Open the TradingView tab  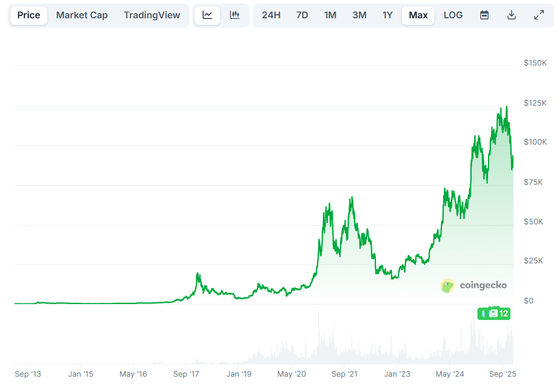[152, 15]
